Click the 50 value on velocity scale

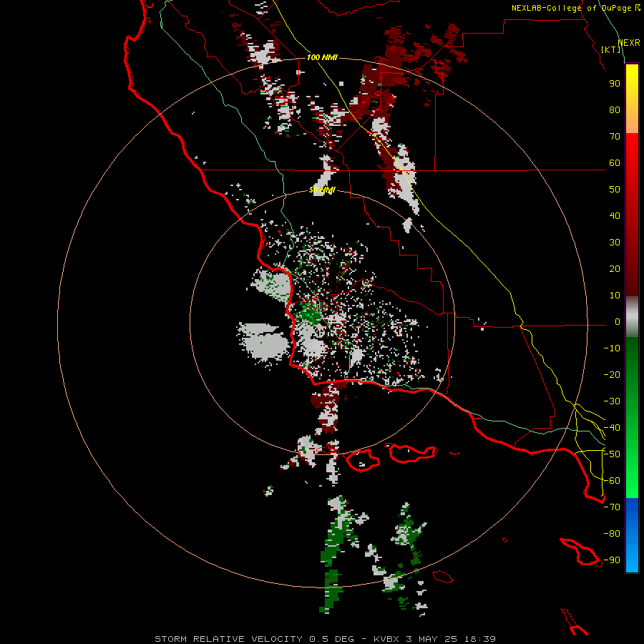pos(615,190)
